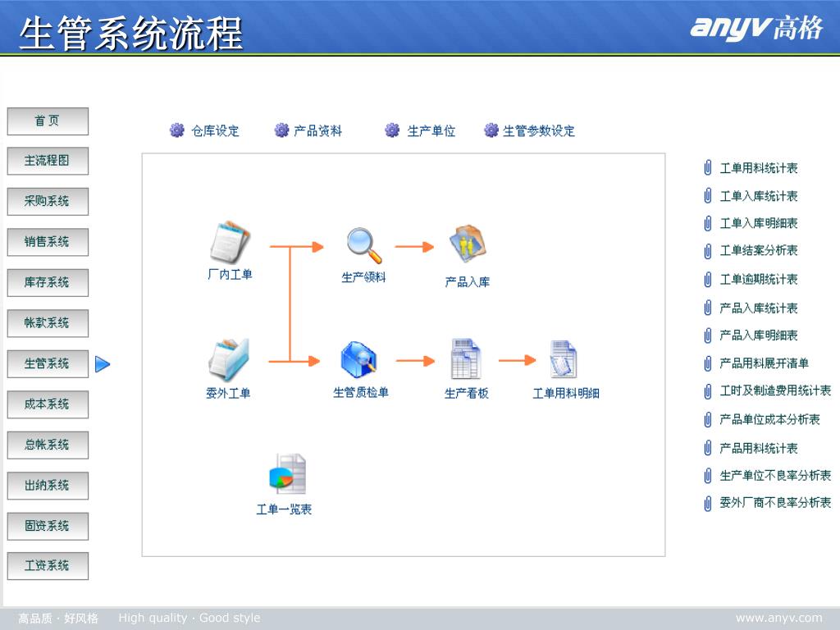Open the 生管参数设定 link
This screenshot has height=630, width=840.
click(539, 130)
